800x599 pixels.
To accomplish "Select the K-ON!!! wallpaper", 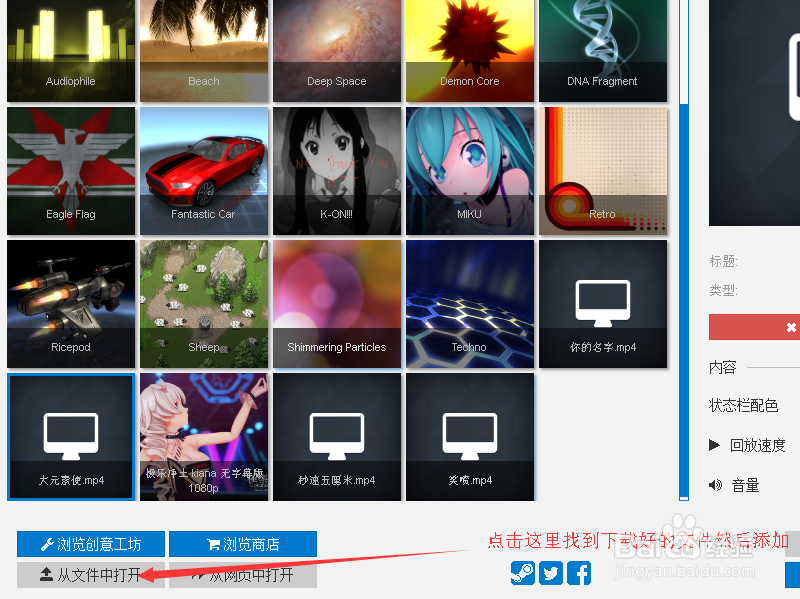I will coord(337,171).
